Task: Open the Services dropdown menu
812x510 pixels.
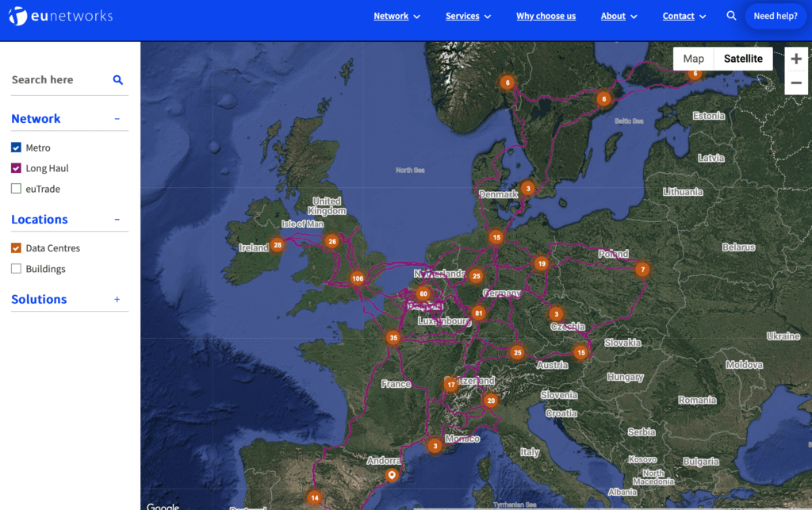Action: pyautogui.click(x=468, y=16)
